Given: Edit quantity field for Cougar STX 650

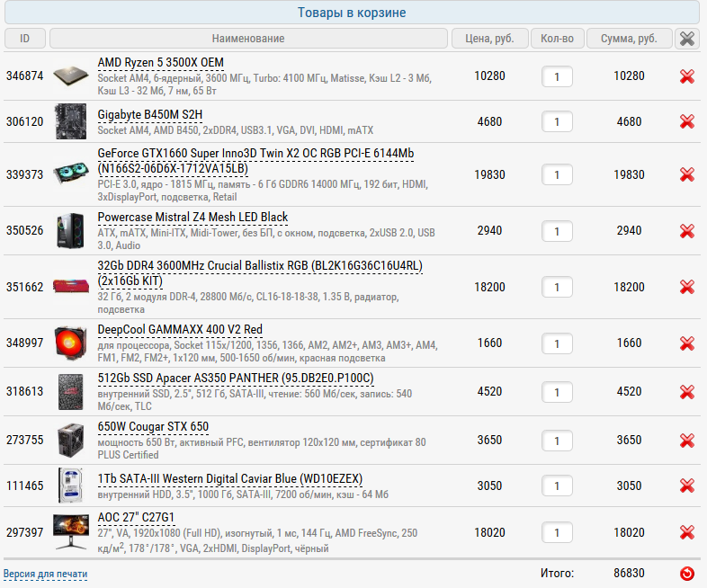Looking at the screenshot, I should [x=557, y=441].
